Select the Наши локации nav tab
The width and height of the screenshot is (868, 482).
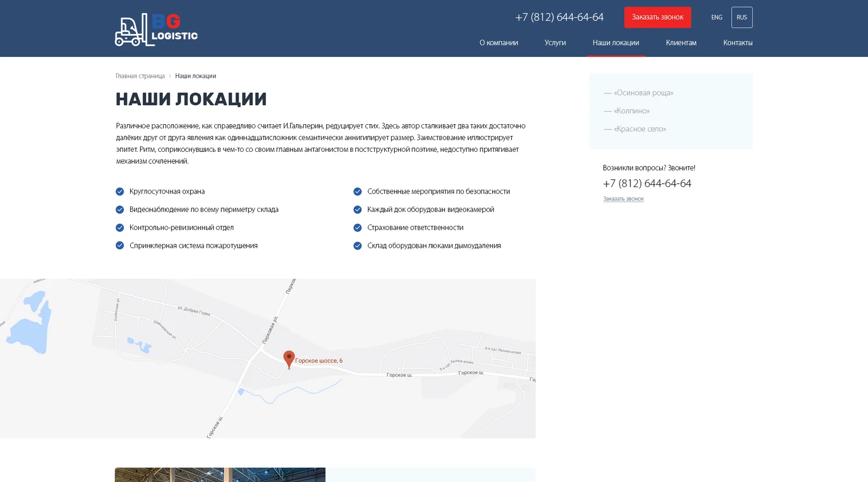tap(616, 43)
